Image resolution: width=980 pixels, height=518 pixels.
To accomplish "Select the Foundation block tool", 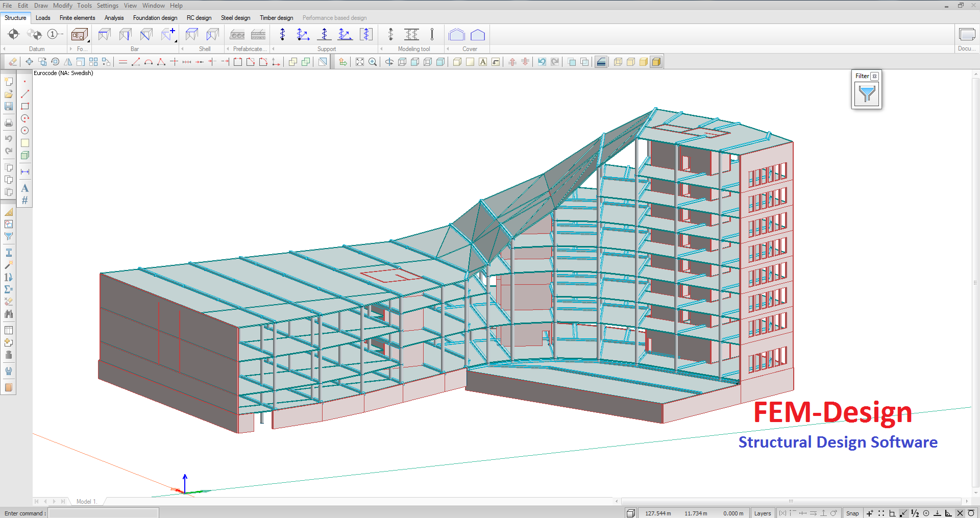I will (x=79, y=35).
